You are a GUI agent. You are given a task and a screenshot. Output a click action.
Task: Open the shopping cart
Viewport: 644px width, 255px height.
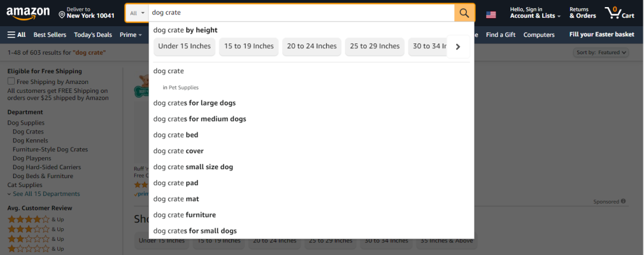click(x=619, y=13)
